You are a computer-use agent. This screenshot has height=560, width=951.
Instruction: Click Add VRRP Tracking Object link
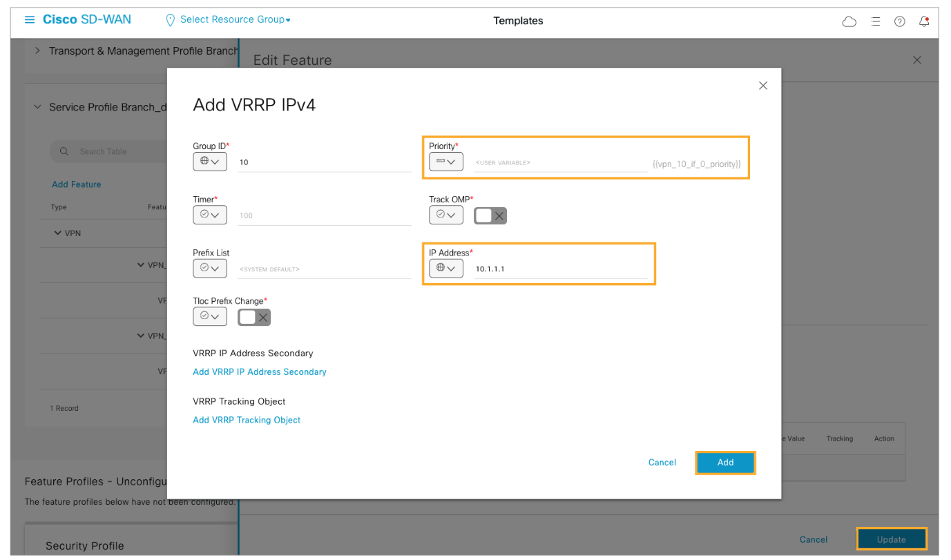(247, 420)
